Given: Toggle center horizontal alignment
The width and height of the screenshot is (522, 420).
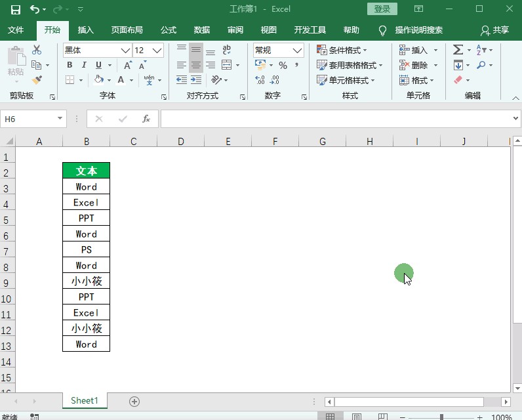Looking at the screenshot, I should (x=196, y=66).
